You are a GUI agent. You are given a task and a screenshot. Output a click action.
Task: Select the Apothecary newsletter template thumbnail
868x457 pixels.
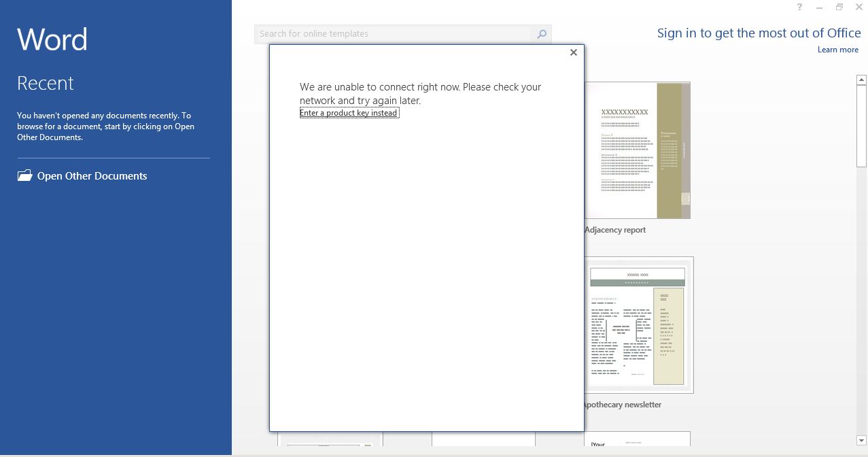(x=639, y=325)
